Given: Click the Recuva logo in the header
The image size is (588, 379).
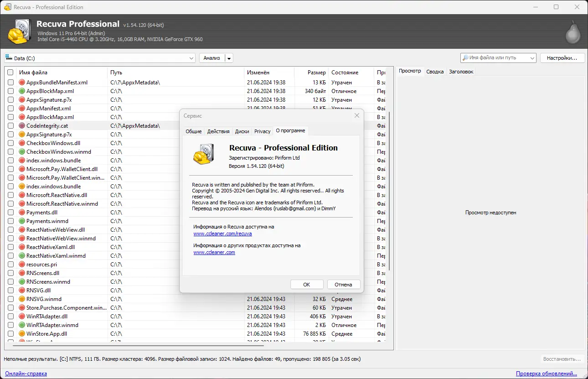Looking at the screenshot, I should (x=19, y=31).
